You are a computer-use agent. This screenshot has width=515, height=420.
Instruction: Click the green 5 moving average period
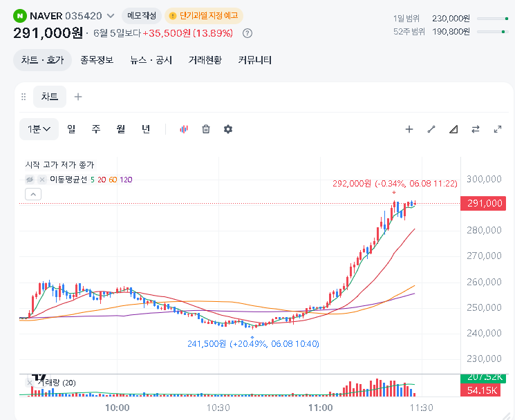[93, 180]
